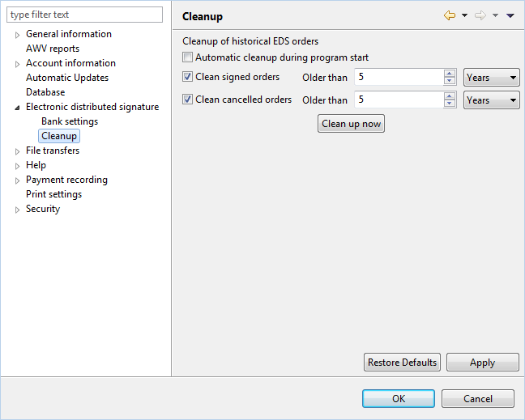
Task: Click the Clean up now button
Action: pyautogui.click(x=351, y=124)
